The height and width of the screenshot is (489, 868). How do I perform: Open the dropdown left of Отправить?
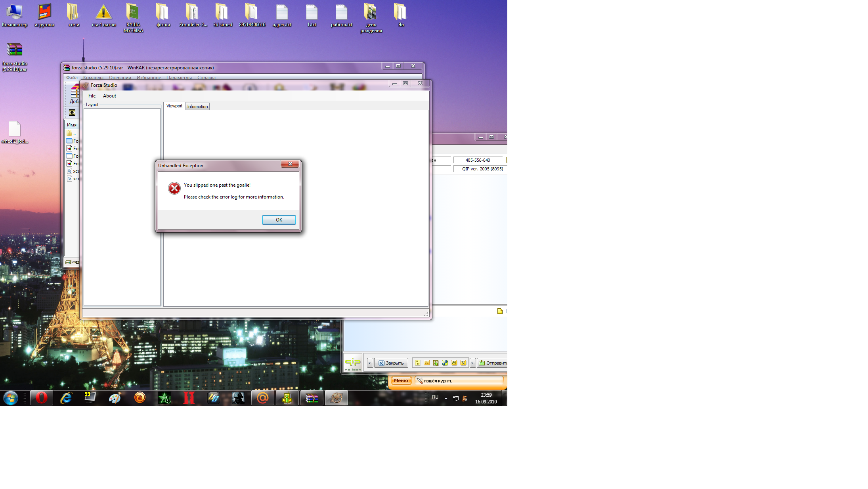click(x=472, y=363)
